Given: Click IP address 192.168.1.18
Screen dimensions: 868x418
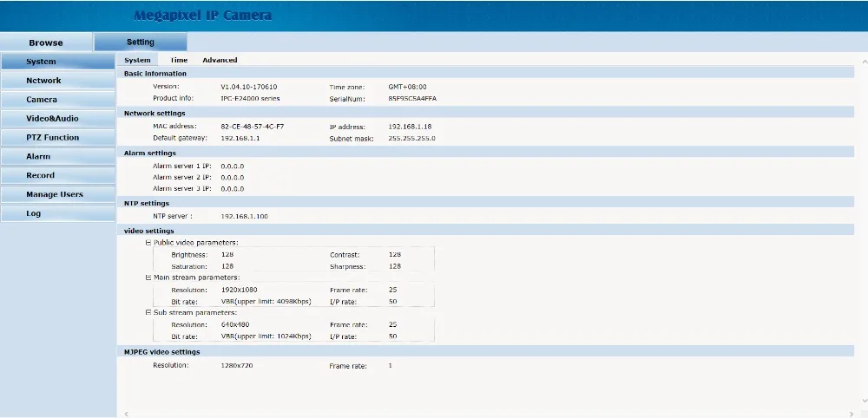Looking at the screenshot, I should (411, 127).
